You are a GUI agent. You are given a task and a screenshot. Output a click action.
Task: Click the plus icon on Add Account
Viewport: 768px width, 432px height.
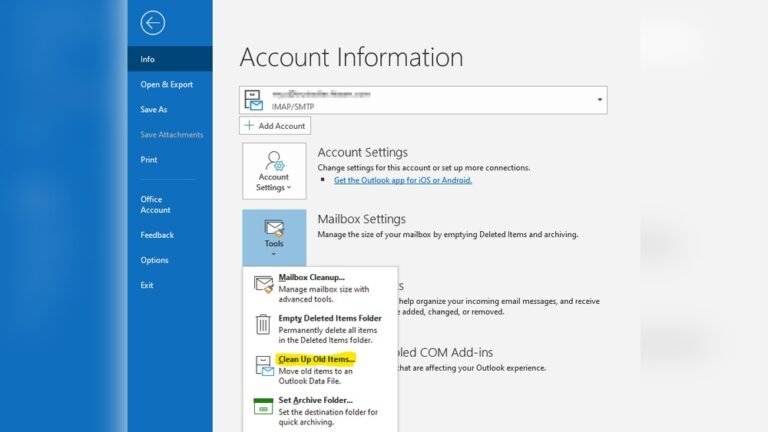[249, 125]
